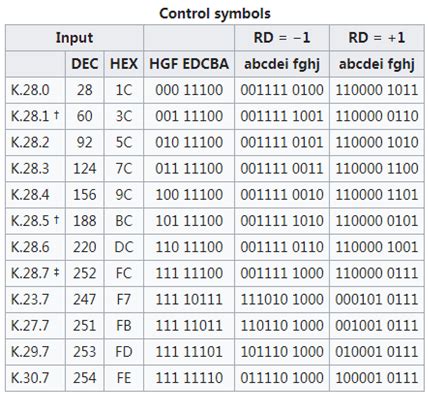Select the DEC column header
428x394 pixels.
(x=85, y=64)
